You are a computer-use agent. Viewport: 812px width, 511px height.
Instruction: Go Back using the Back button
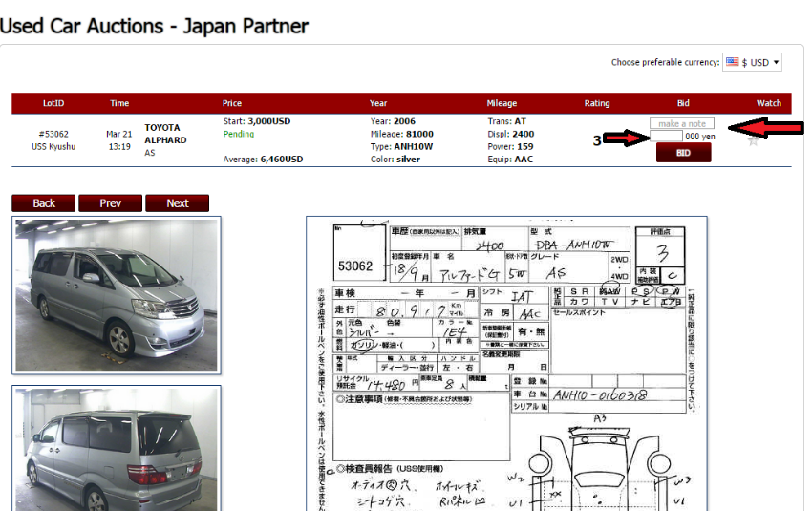coord(44,202)
